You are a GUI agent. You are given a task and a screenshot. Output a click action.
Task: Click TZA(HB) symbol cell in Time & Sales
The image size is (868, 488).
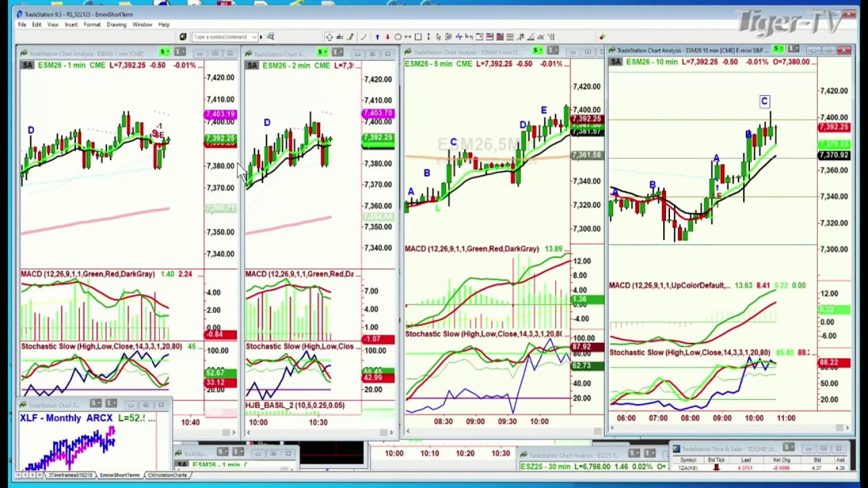[x=688, y=468]
